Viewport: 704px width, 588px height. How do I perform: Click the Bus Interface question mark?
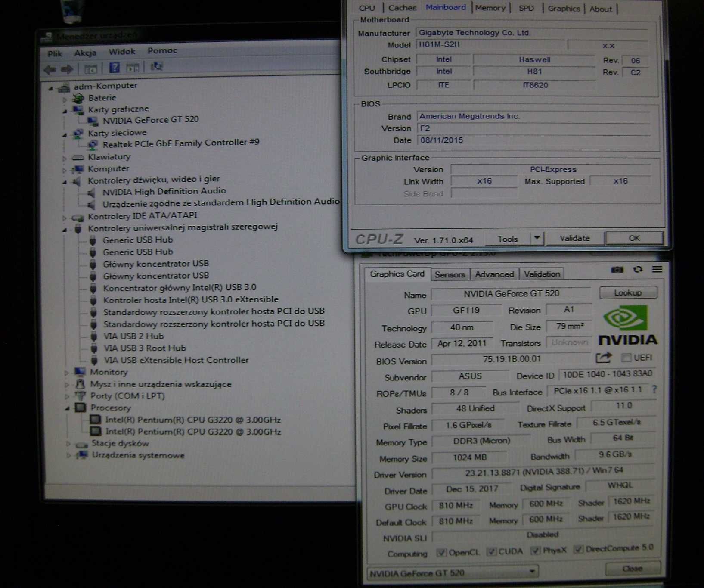coord(654,389)
